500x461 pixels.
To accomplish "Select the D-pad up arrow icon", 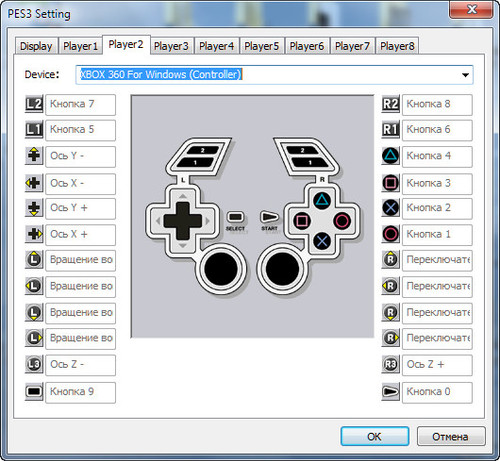I will click(34, 156).
